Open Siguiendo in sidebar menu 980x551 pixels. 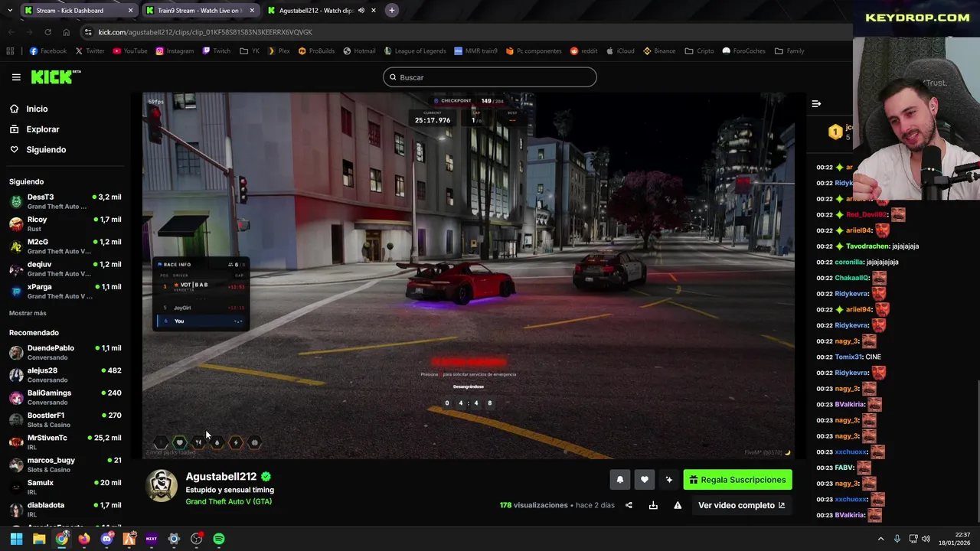coord(38,150)
